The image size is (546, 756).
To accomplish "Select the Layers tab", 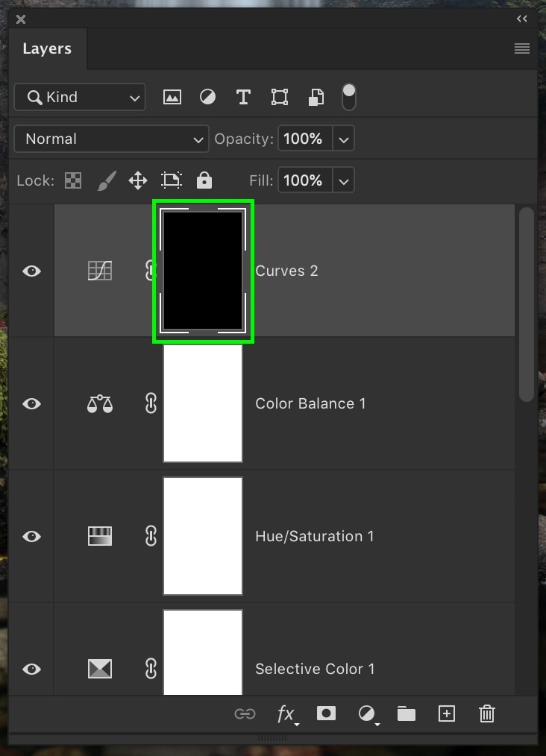I will tap(47, 48).
